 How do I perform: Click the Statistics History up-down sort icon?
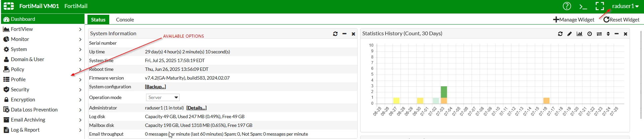(x=608, y=34)
